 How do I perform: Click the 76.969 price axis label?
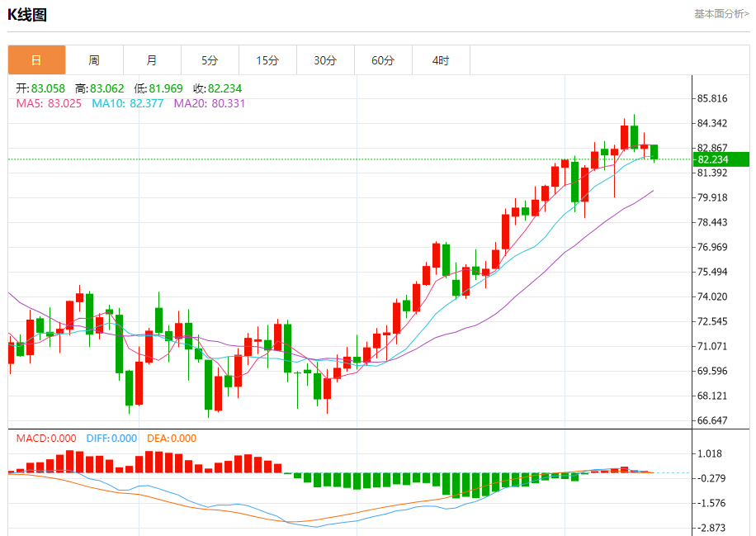712,248
